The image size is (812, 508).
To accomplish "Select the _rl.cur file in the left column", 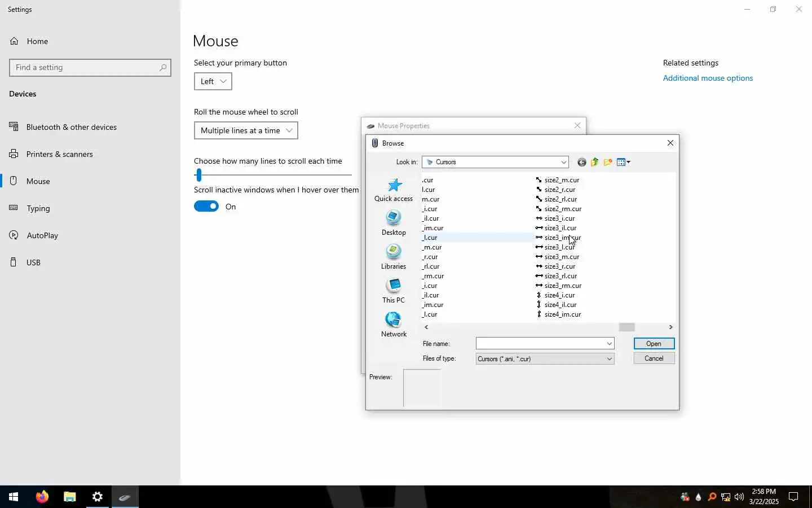I will (x=431, y=266).
